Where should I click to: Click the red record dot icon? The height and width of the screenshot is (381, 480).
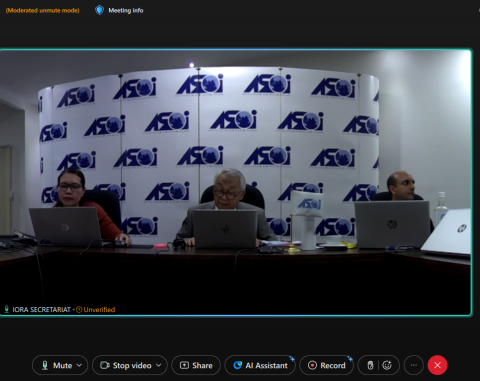pyautogui.click(x=312, y=365)
